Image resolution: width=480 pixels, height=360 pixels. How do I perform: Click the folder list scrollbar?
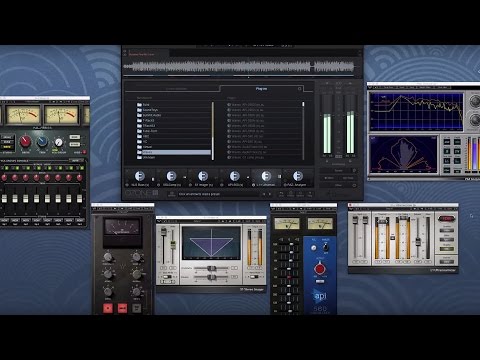click(213, 131)
